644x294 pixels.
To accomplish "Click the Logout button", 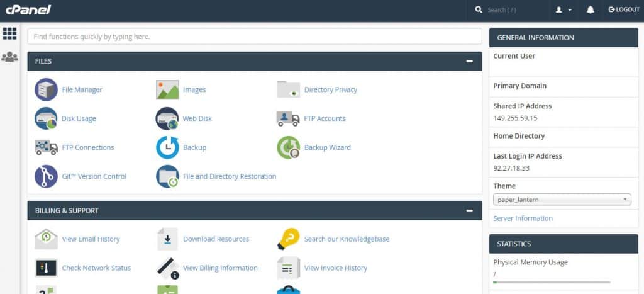I will coord(624,9).
